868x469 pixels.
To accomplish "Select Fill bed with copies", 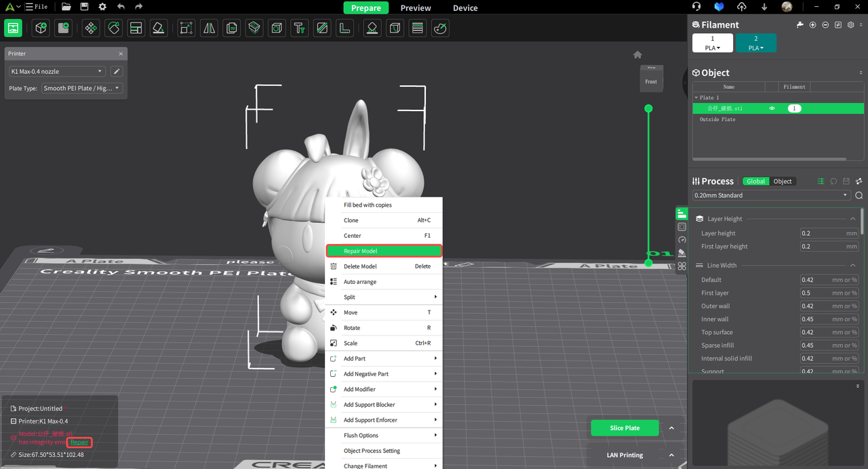I will pos(384,205).
